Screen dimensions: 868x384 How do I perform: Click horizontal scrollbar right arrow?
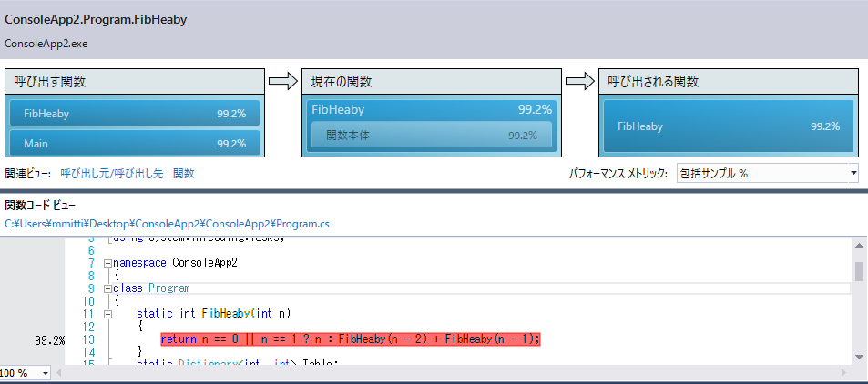(x=844, y=373)
